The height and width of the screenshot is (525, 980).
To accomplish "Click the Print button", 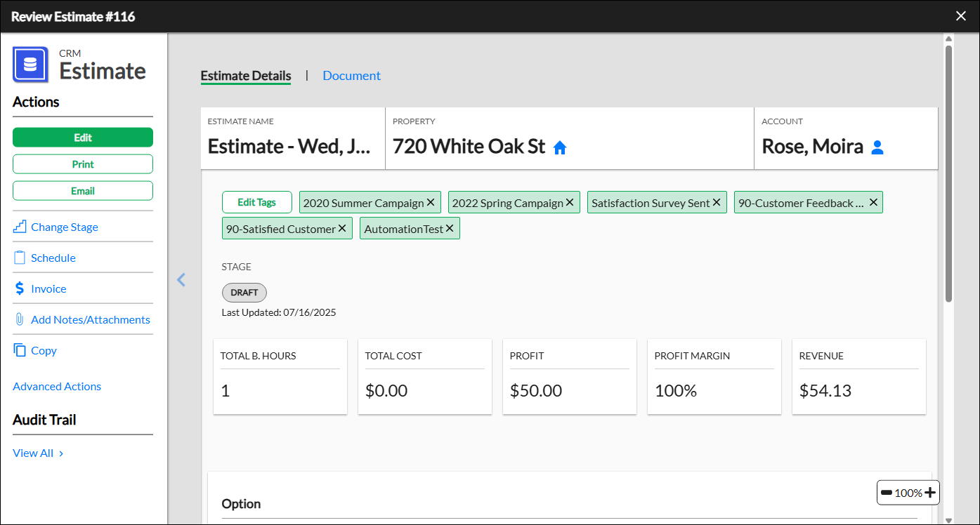I will [83, 164].
